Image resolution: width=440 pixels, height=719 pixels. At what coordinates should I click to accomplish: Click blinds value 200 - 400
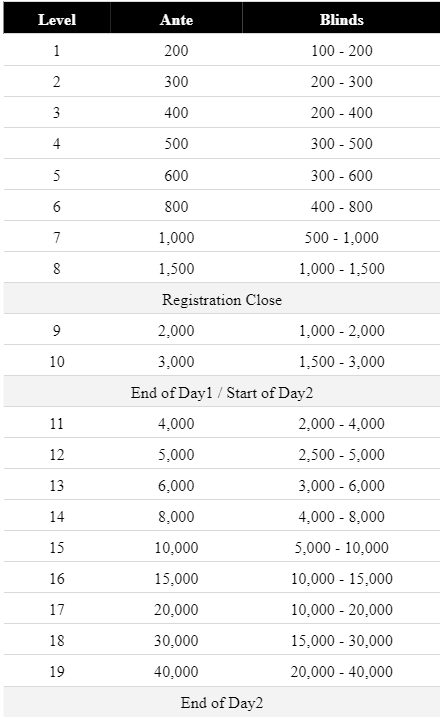341,112
